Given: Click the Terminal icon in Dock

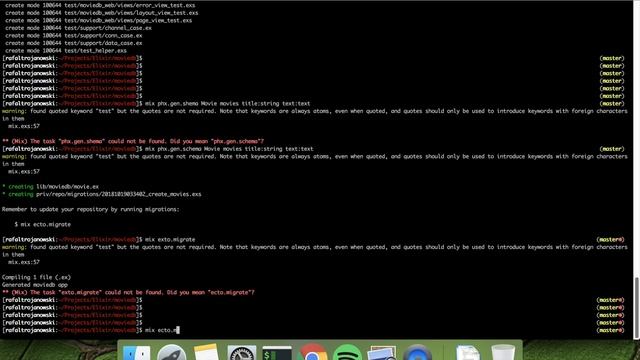Looking at the screenshot, I should click(277, 353).
